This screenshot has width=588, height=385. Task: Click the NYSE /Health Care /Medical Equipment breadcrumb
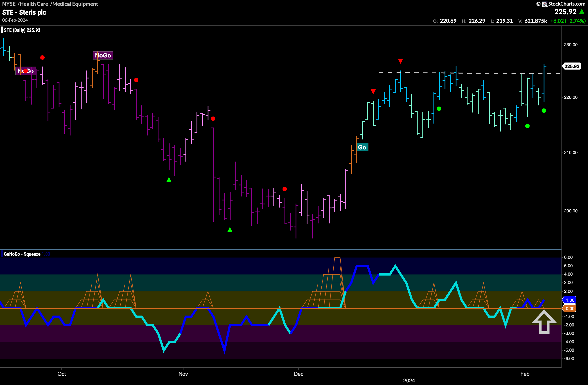click(x=50, y=4)
